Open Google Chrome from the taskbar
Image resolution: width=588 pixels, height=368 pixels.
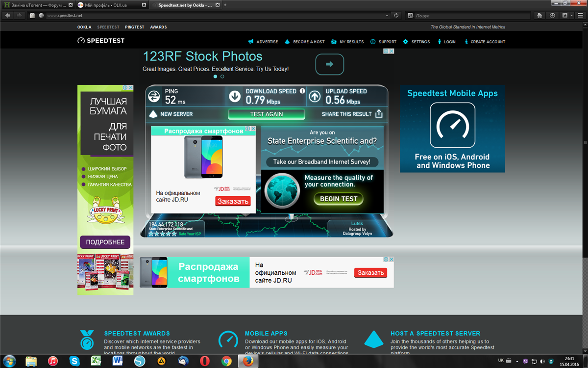coord(226,361)
